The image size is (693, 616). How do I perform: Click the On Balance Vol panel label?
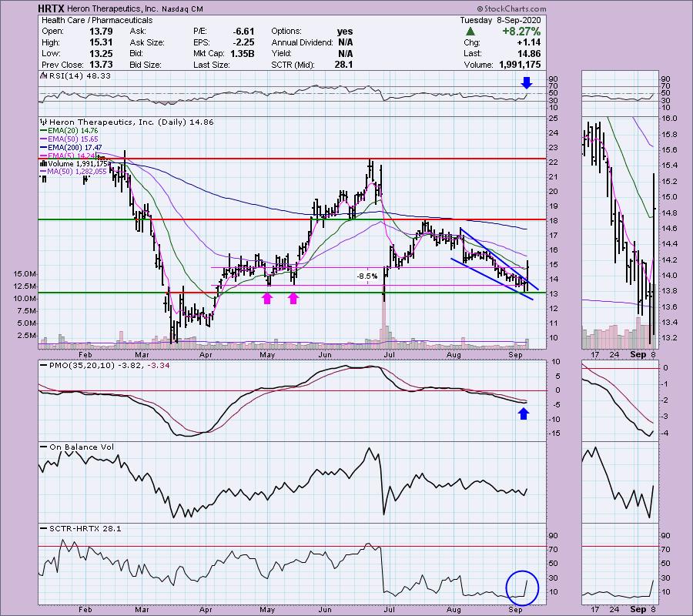[77, 447]
